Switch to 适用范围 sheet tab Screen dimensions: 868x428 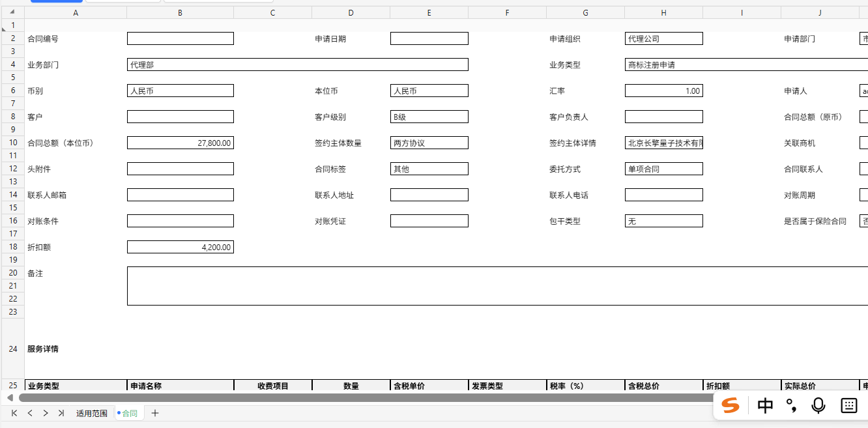[x=91, y=413]
